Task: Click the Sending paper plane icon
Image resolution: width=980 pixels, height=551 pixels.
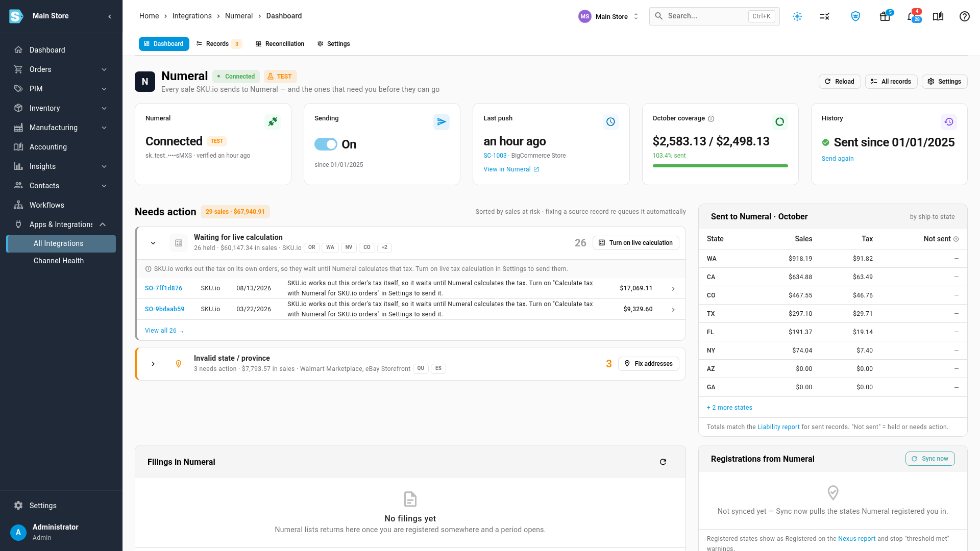Action: tap(442, 121)
